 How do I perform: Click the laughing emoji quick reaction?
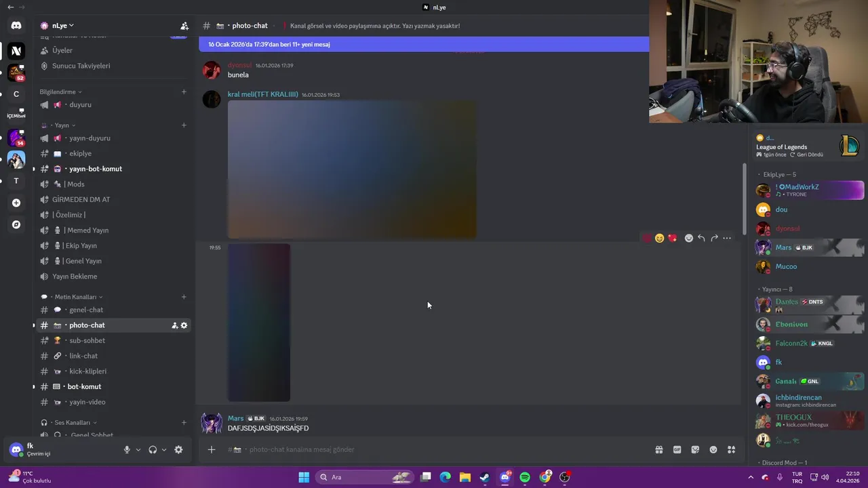tap(659, 238)
